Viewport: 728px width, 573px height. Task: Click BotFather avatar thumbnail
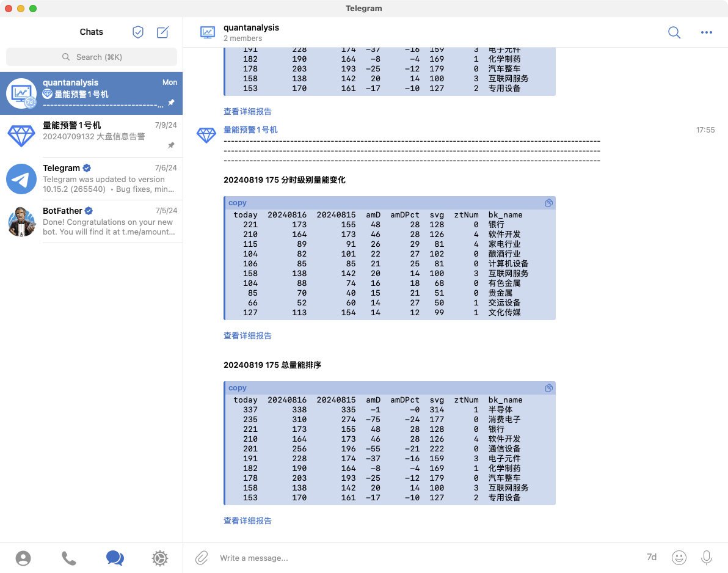pos(21,222)
